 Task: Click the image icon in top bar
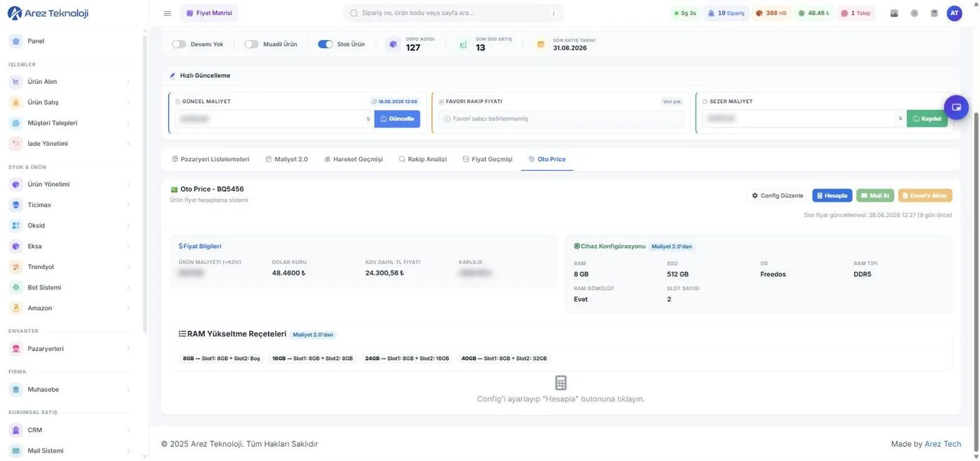pyautogui.click(x=894, y=13)
